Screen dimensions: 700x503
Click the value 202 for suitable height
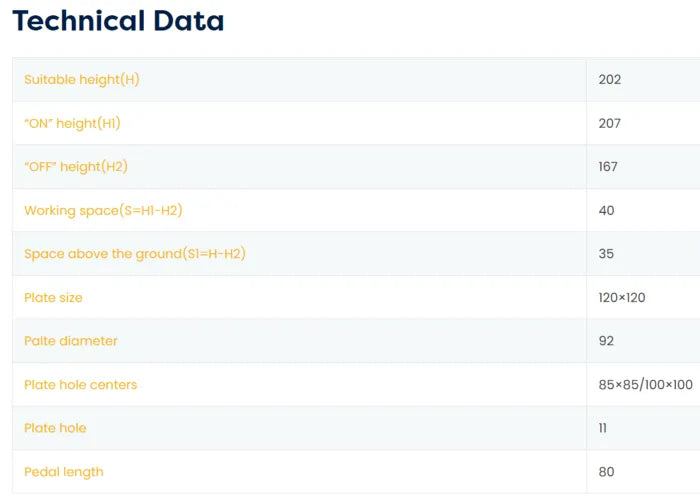(609, 79)
